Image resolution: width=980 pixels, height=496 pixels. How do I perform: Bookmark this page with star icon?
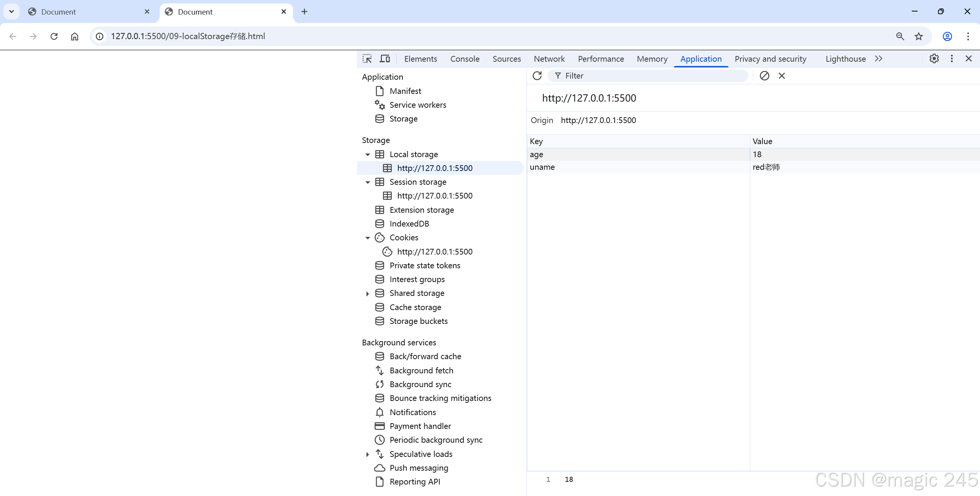pos(919,36)
